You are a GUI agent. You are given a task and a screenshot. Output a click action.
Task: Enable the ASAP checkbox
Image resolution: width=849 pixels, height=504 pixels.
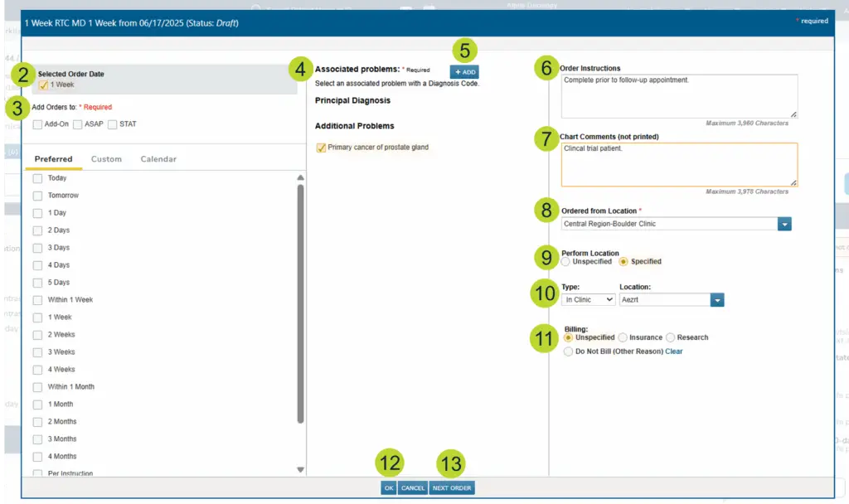coord(77,124)
